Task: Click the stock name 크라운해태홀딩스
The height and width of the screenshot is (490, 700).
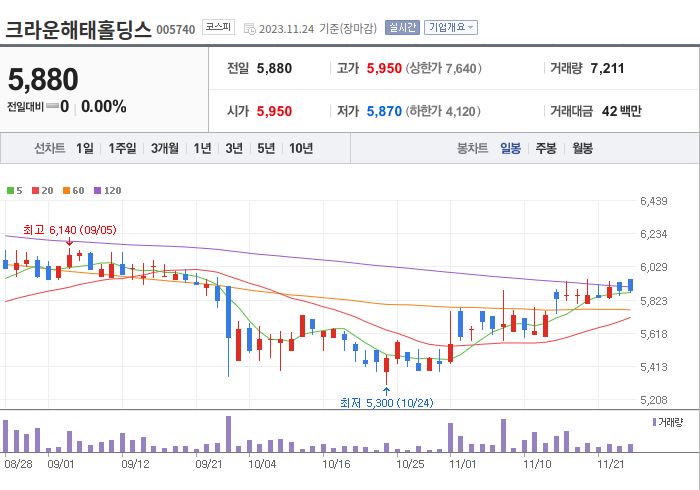Action: [x=79, y=29]
